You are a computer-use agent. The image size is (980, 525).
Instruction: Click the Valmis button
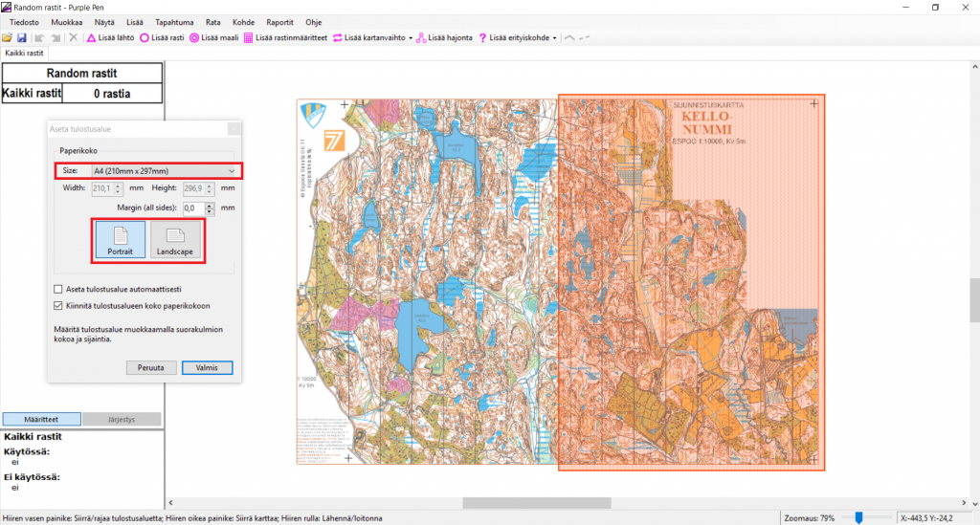207,367
